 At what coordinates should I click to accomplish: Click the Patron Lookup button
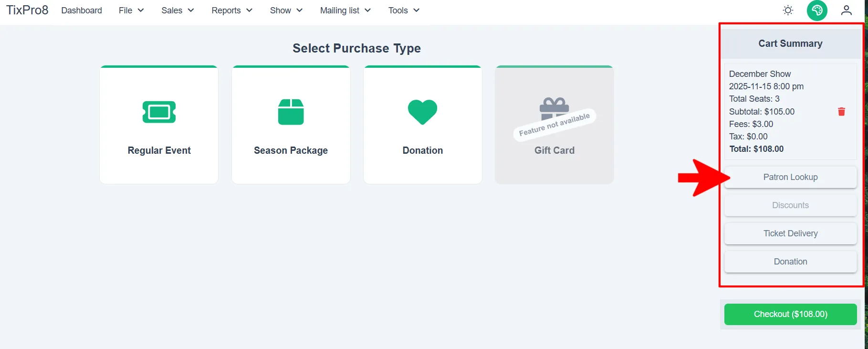pos(790,177)
